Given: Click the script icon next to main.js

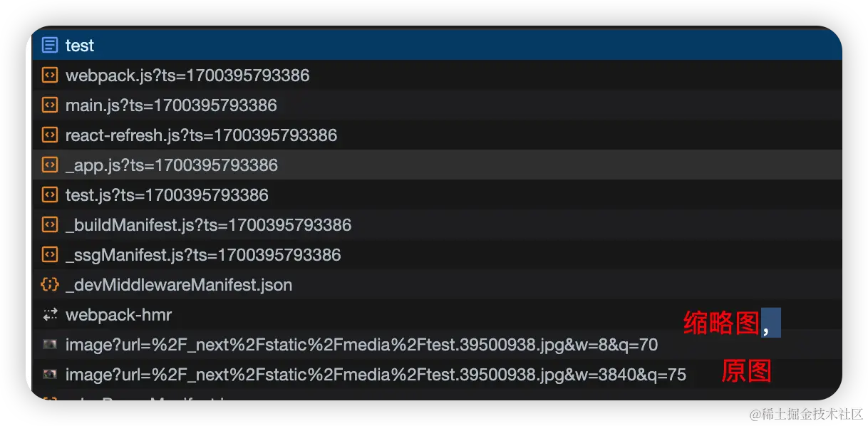Looking at the screenshot, I should tap(50, 105).
